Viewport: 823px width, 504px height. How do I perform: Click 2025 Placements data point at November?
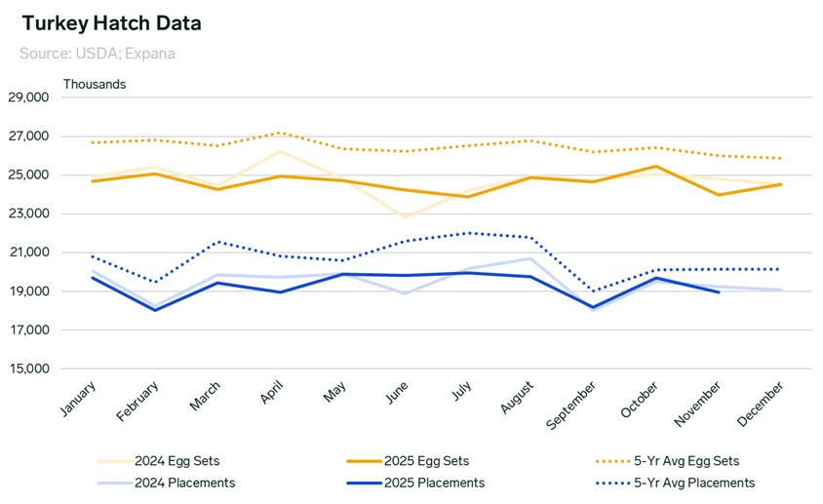[x=719, y=291]
